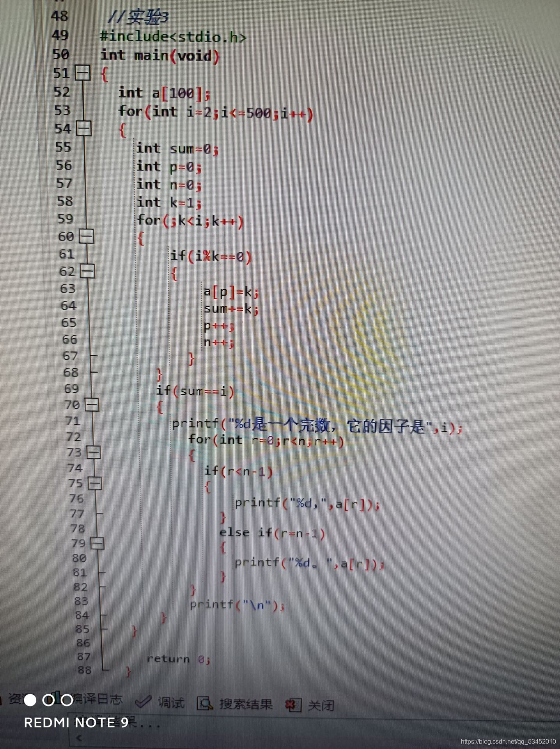This screenshot has width=560, height=749.
Task: Click the return 0; statement
Action: pyautogui.click(x=179, y=659)
